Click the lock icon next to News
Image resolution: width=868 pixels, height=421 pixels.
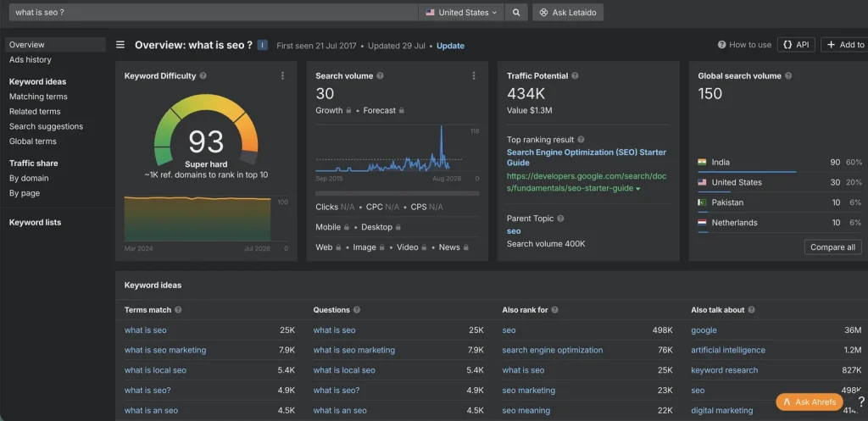coord(466,247)
